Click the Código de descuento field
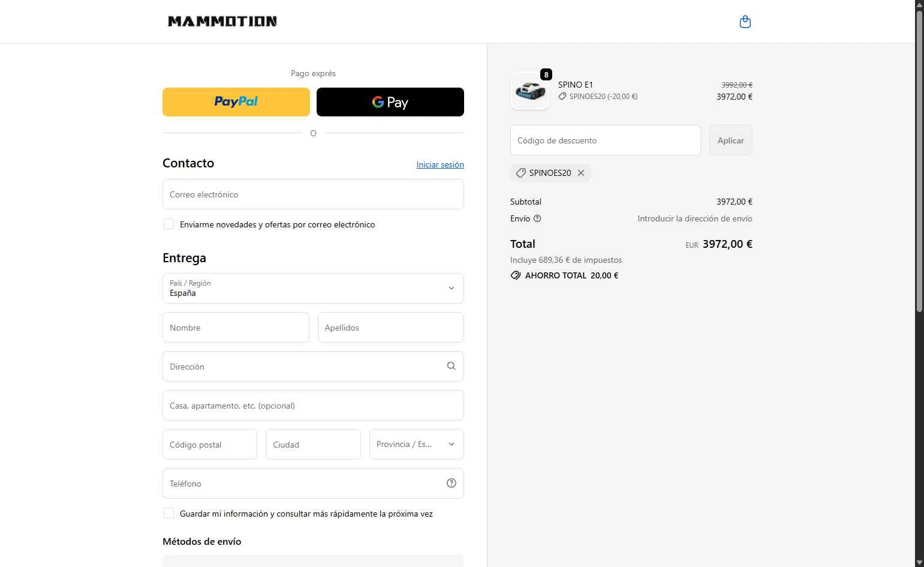Screen dimensions: 924x567 click(605, 140)
